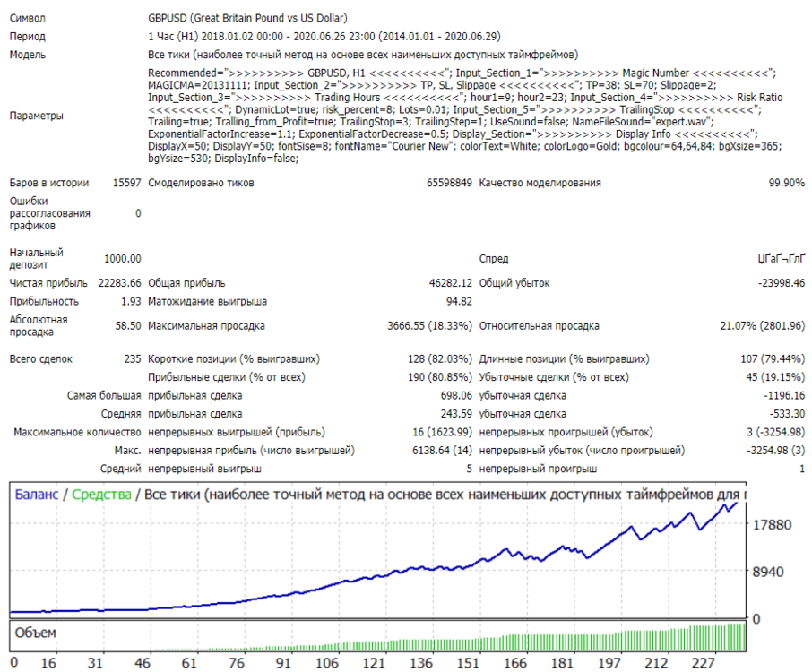This screenshot has width=812, height=672.
Task: Click the modeling quality value 99.90%
Action: point(787,183)
